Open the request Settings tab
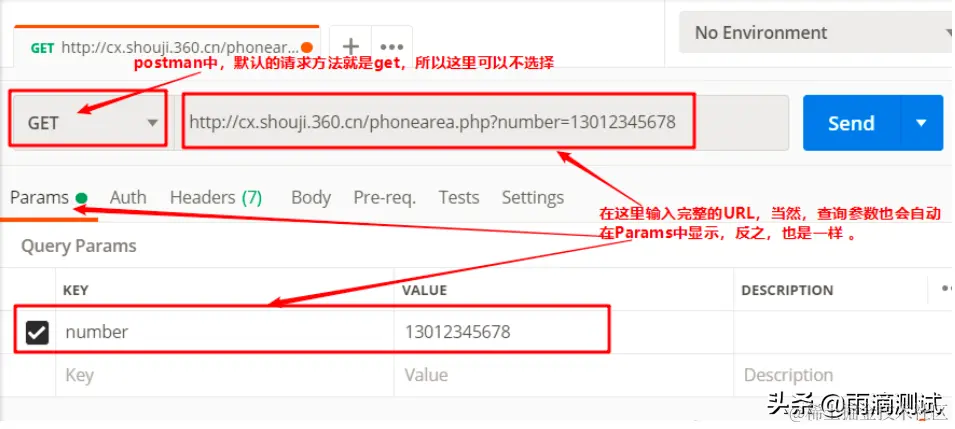Screen dimensions: 955x429 pos(533,197)
